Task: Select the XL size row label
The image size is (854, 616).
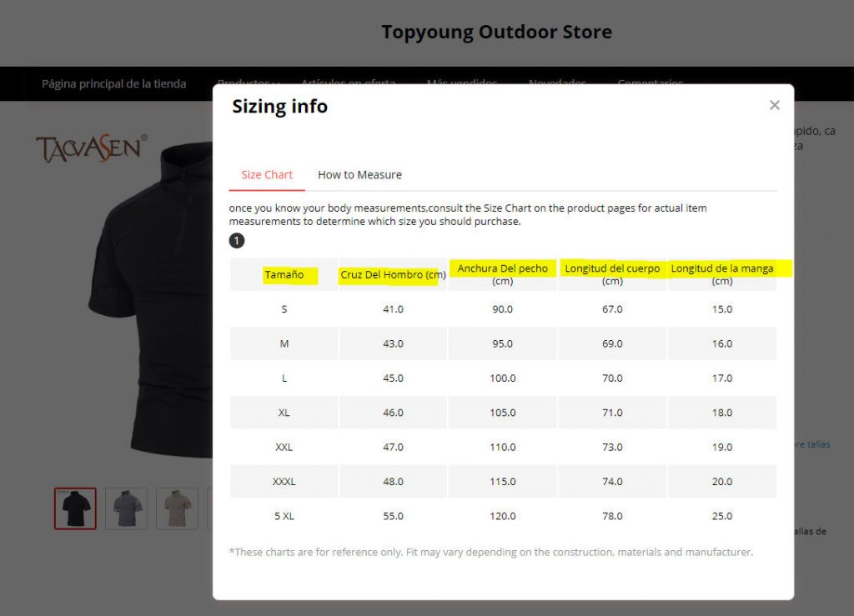Action: [284, 413]
